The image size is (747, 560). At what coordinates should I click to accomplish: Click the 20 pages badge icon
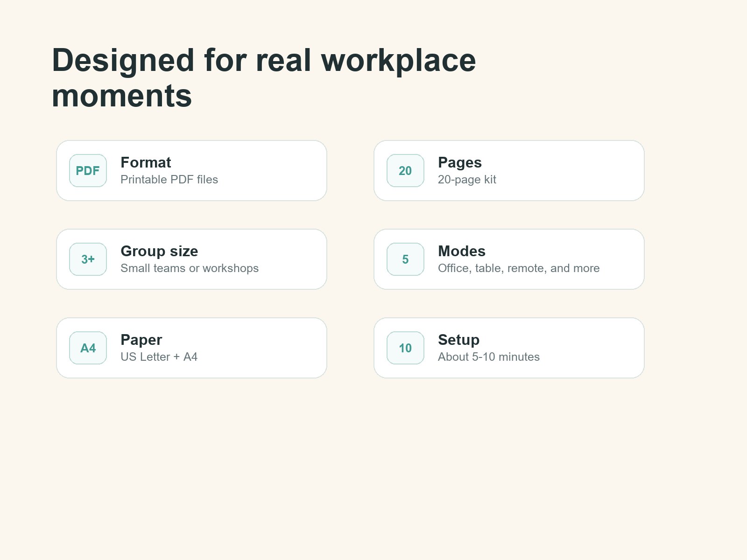click(405, 171)
